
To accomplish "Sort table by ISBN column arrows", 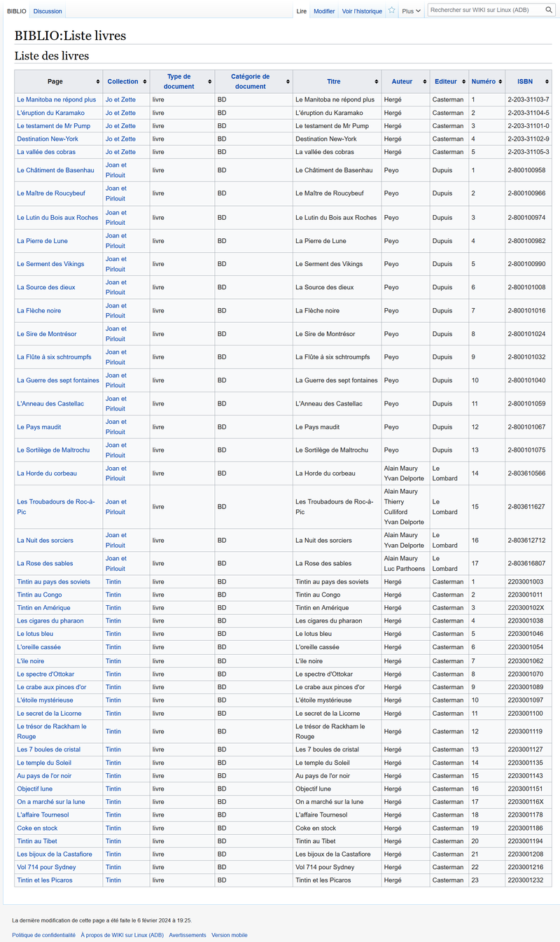I will [547, 82].
